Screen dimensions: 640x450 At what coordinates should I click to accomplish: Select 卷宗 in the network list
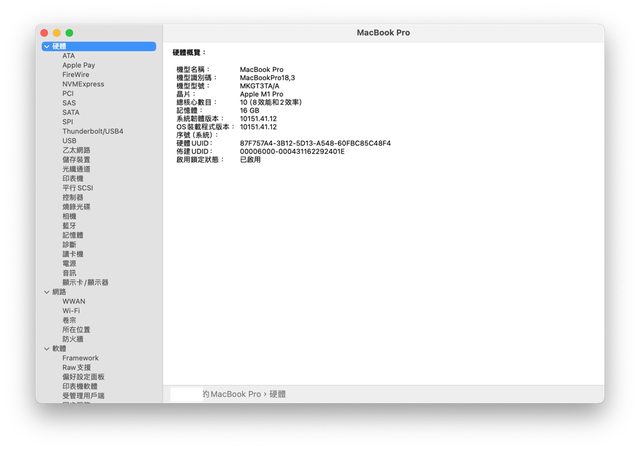pyautogui.click(x=69, y=320)
